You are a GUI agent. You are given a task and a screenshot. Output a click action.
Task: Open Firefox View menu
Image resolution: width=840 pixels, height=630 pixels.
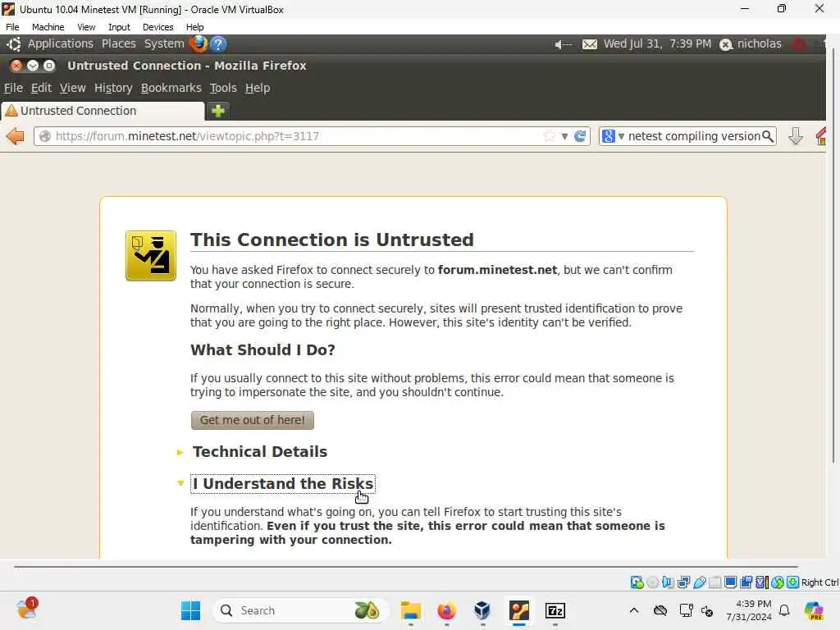coord(72,88)
